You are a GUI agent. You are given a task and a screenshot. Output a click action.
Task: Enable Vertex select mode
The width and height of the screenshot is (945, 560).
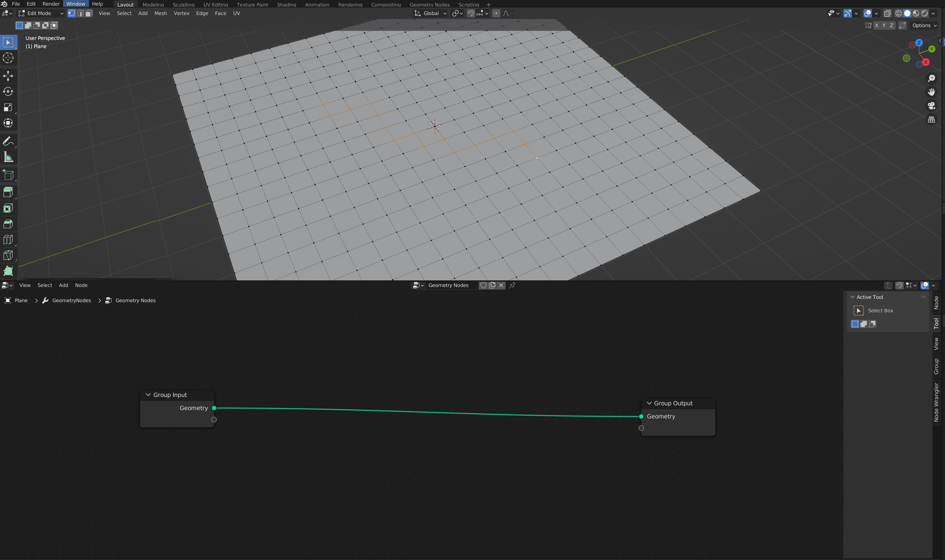pos(71,13)
